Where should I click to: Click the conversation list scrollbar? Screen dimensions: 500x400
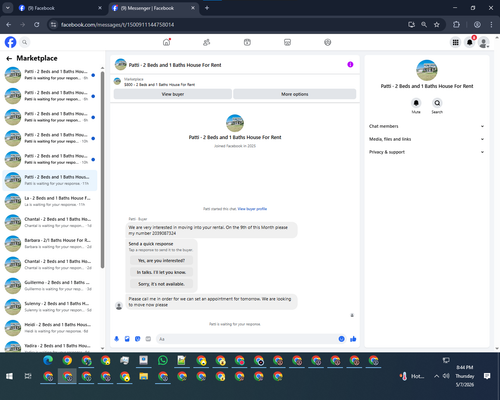point(102,170)
